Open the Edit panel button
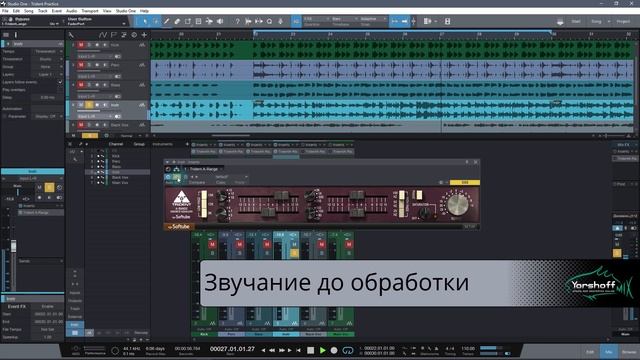This screenshot has width=640, height=360. (x=590, y=351)
